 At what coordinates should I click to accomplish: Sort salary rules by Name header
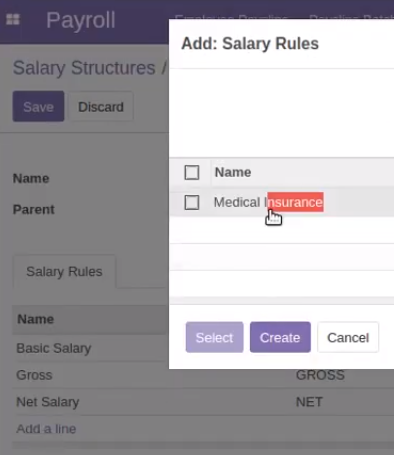pos(35,319)
